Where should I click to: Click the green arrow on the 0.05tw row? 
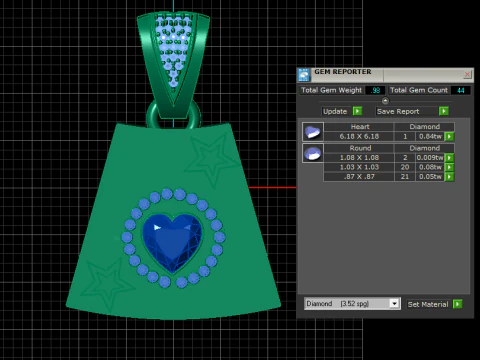pos(449,177)
